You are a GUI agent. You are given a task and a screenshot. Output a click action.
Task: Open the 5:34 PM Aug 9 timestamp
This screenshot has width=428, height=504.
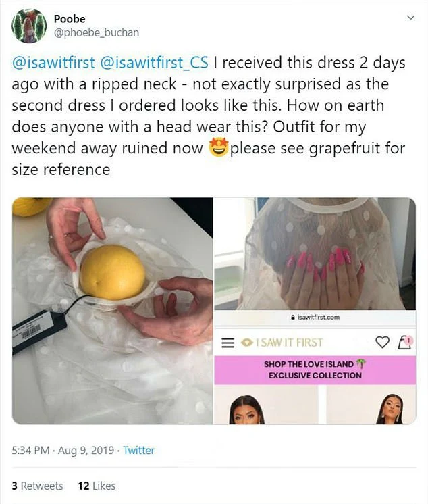click(x=63, y=451)
